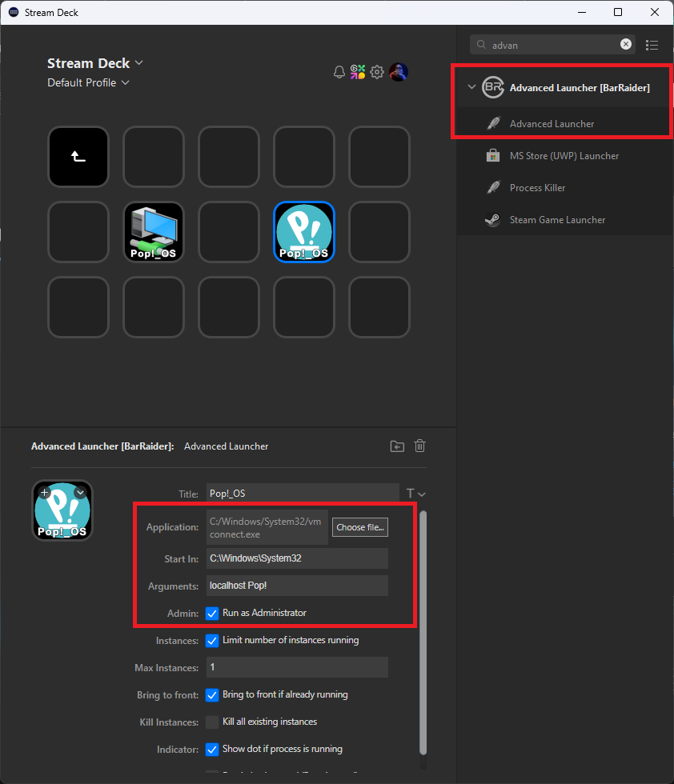
Task: Open the key icon dropdown arrow
Action: pos(80,493)
